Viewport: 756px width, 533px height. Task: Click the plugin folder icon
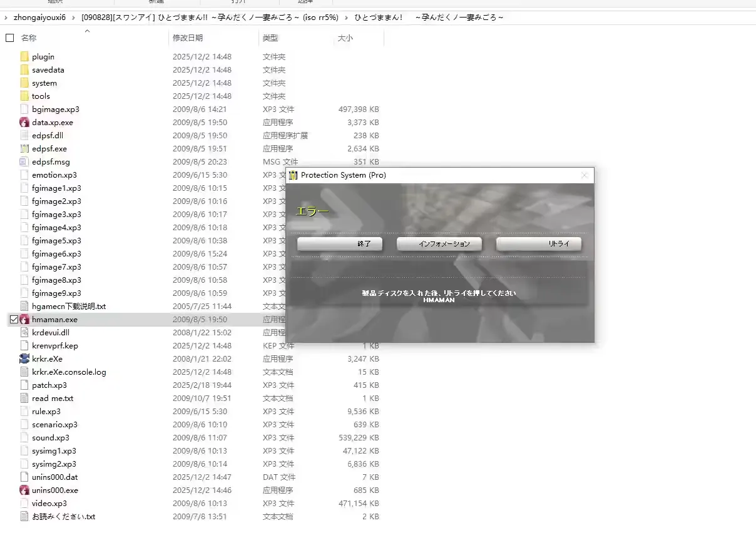click(24, 56)
